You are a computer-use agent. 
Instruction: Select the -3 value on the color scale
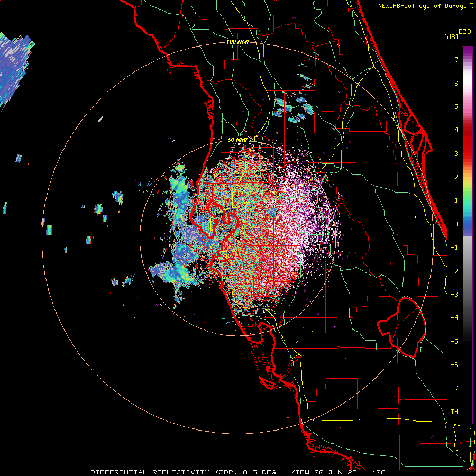pos(454,295)
